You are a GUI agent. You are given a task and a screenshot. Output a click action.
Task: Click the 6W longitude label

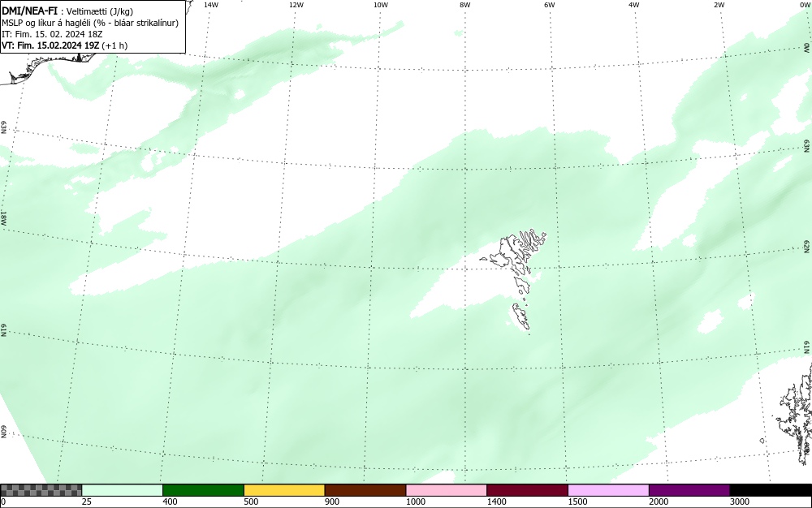[x=550, y=5]
